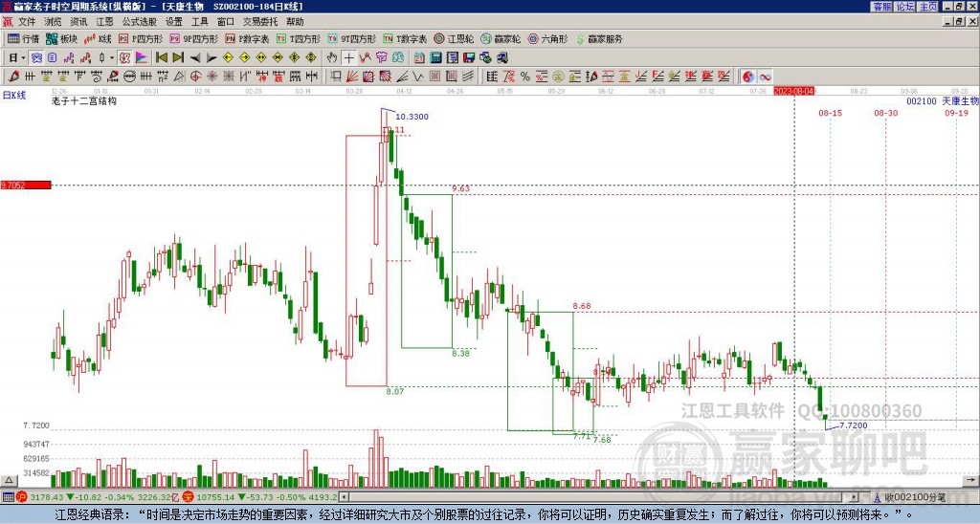Click the red 9.7052 price label
The height and width of the screenshot is (524, 980).
pyautogui.click(x=26, y=186)
